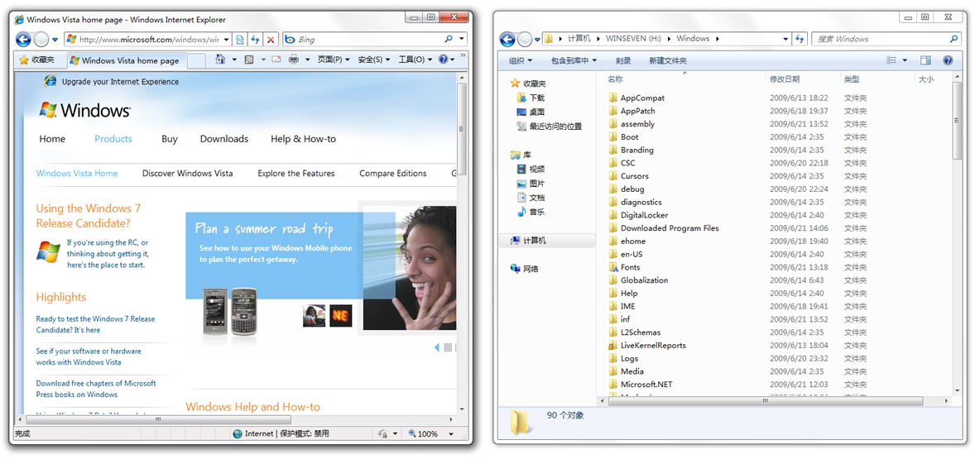Toggle the preview pane icon in Explorer
The height and width of the screenshot is (459, 980).
pos(925,60)
